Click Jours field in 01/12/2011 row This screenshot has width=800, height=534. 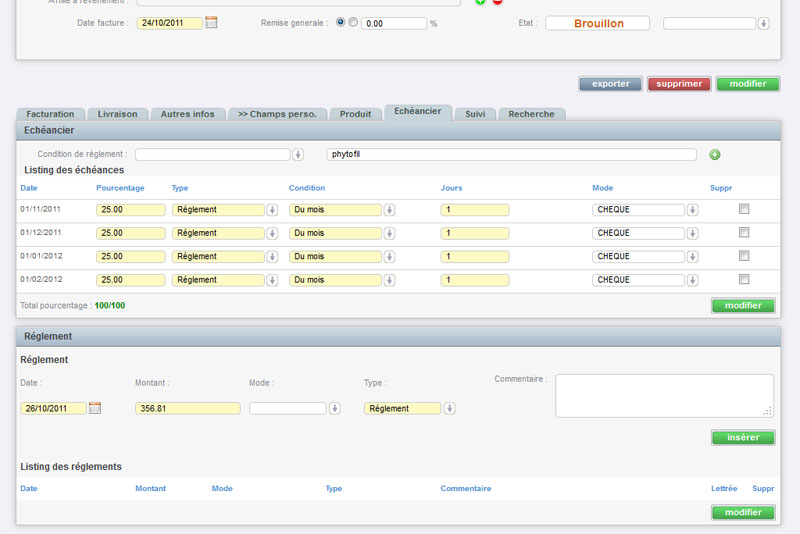[474, 233]
